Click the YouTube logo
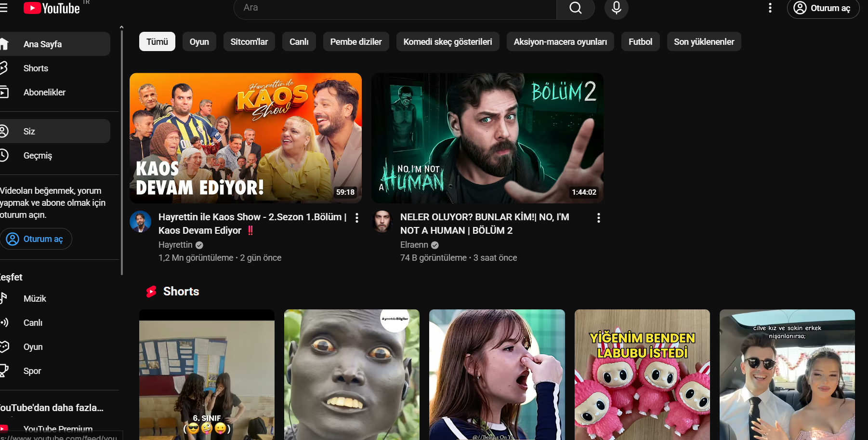 tap(52, 8)
